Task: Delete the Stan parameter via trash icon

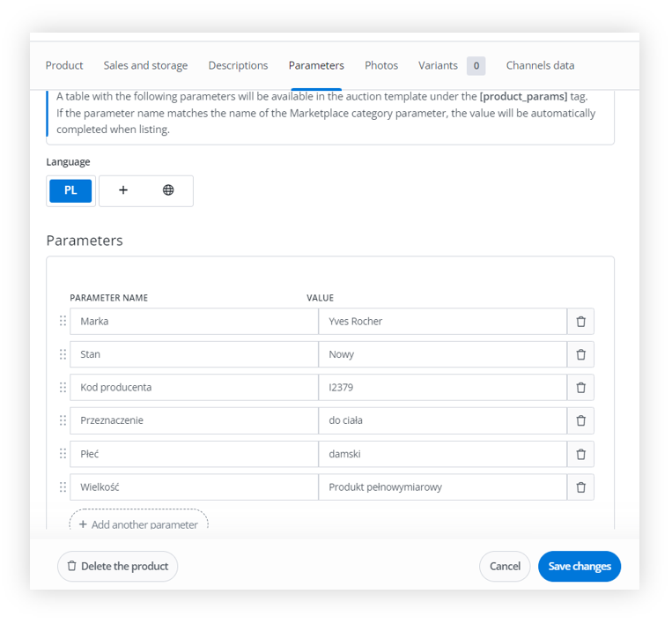Action: click(x=580, y=354)
